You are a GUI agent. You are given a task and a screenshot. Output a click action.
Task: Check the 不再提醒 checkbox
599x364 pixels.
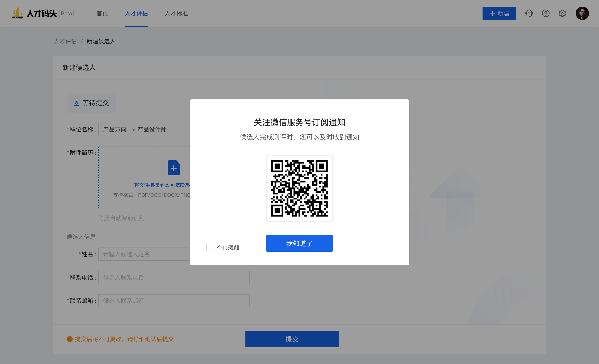coord(210,247)
